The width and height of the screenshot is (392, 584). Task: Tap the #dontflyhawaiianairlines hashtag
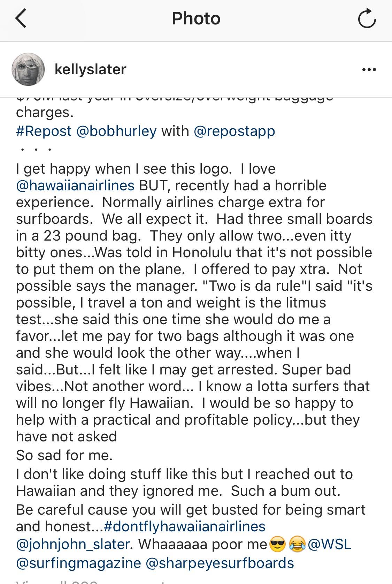[185, 526]
